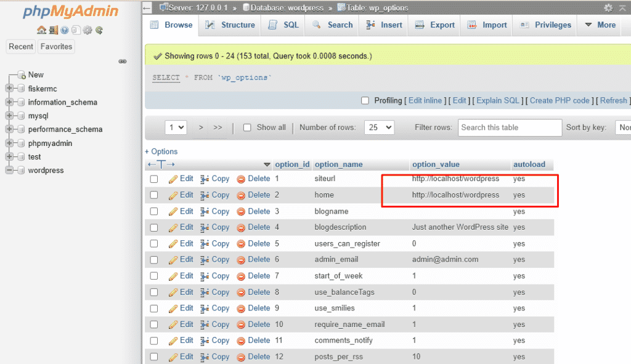This screenshot has height=364, width=631.
Task: Tick checkbox for blogdescription row
Action: coord(153,228)
